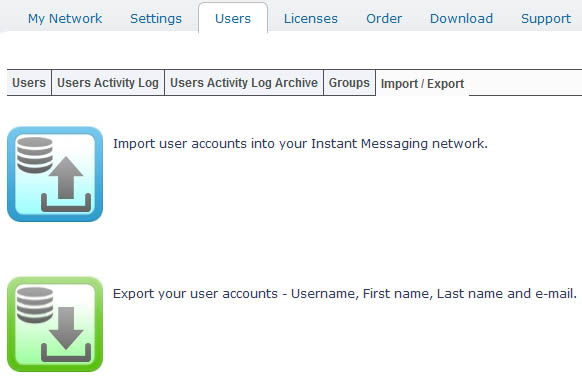Click 'Export your user accounts' description text
Image resolution: width=582 pixels, height=386 pixels.
coord(345,294)
